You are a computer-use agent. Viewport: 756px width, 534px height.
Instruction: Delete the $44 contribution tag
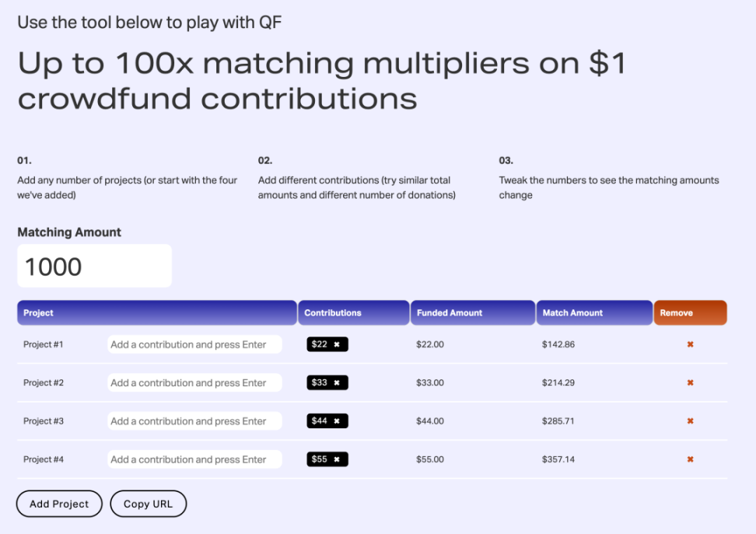[337, 421]
